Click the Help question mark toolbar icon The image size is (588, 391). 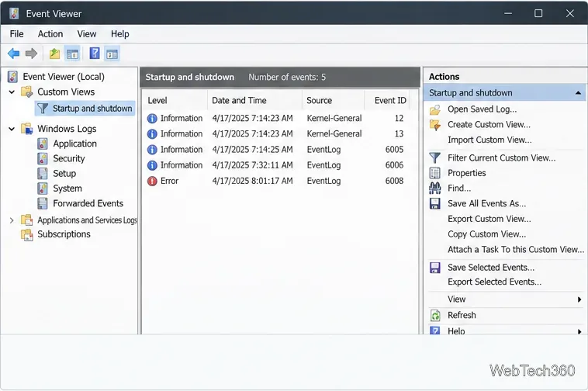[x=95, y=54]
